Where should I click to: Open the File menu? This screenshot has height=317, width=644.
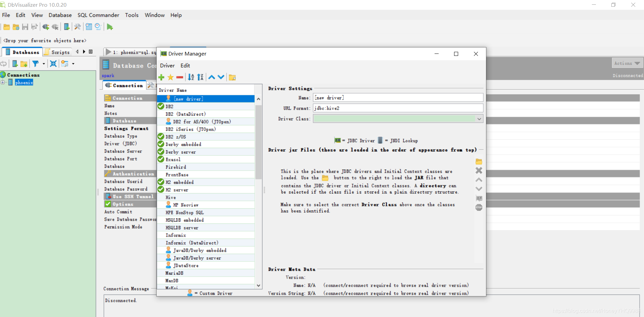click(x=6, y=15)
